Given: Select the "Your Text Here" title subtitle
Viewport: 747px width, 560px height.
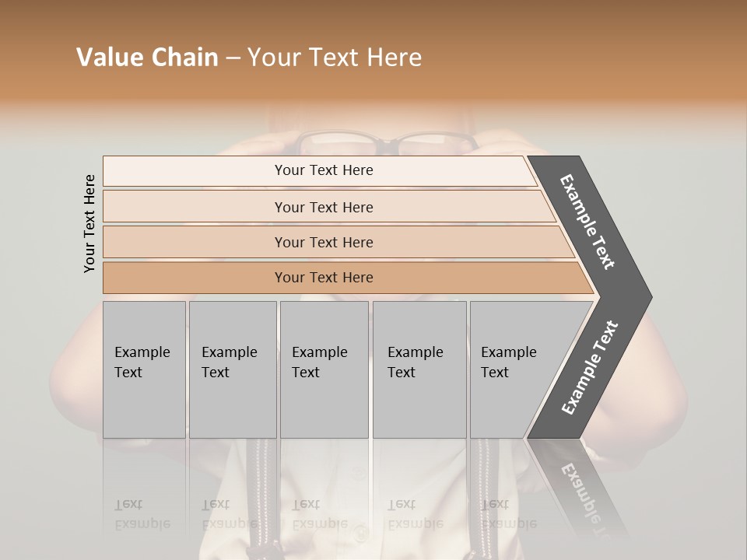Looking at the screenshot, I should 335,58.
